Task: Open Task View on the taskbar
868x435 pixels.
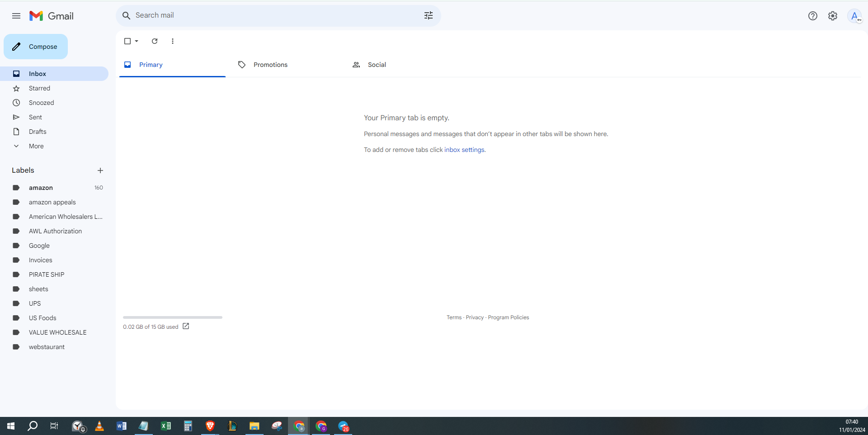Action: click(x=54, y=426)
